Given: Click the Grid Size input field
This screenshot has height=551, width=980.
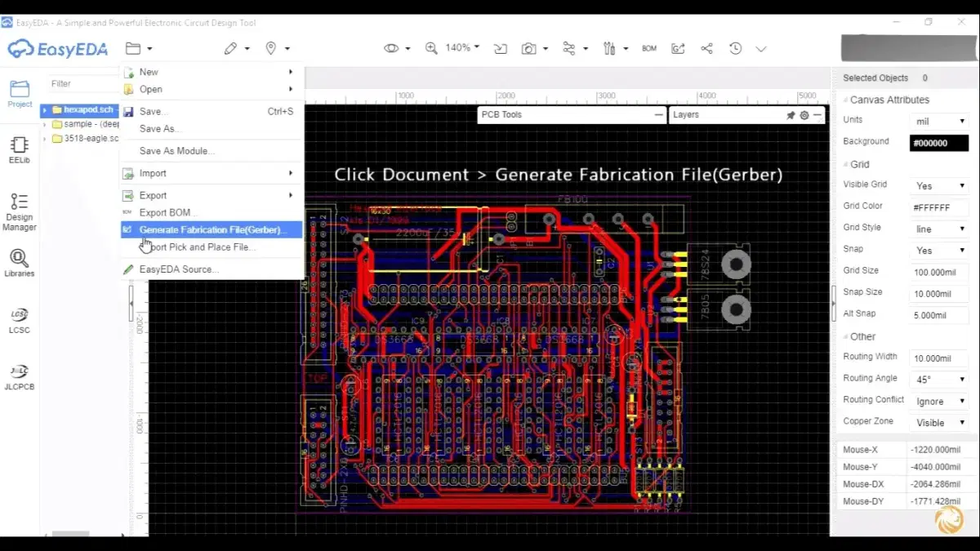Looking at the screenshot, I should tap(939, 272).
